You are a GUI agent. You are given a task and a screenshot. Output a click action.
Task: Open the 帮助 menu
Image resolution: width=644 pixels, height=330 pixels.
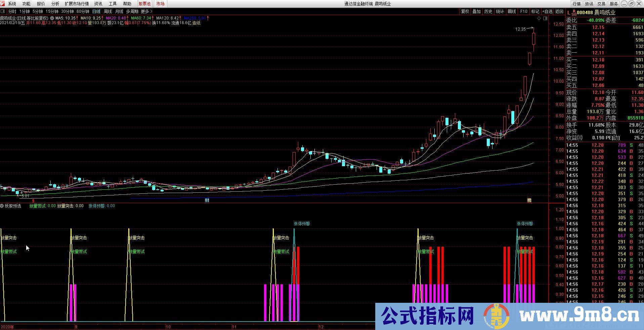click(x=127, y=4)
